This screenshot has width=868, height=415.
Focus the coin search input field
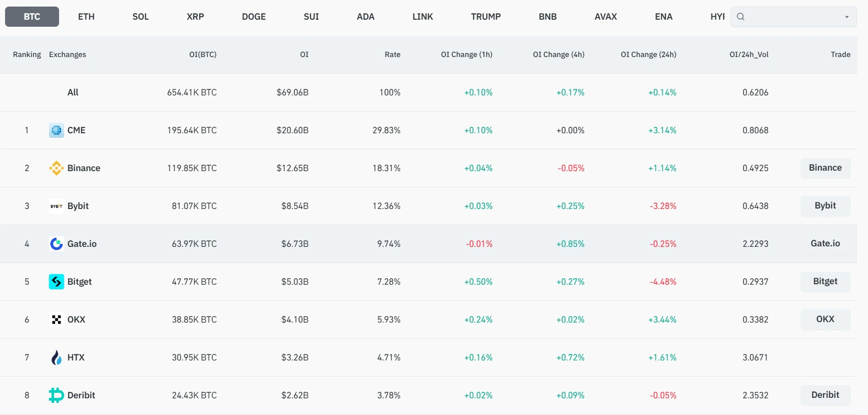tap(793, 17)
